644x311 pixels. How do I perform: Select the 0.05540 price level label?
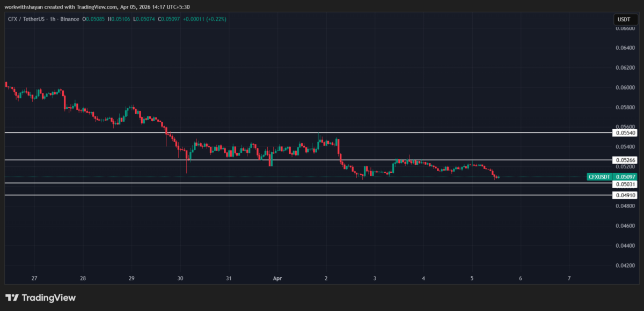click(x=625, y=132)
